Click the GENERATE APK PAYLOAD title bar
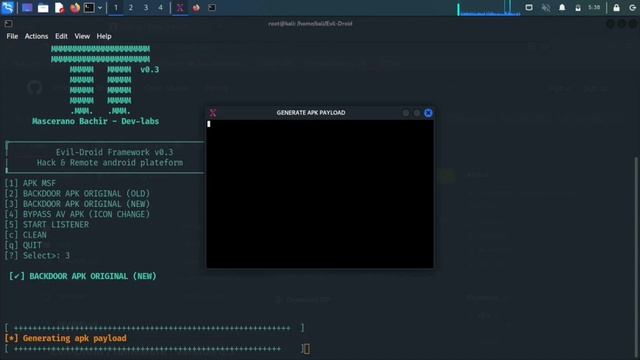The width and height of the screenshot is (640, 360). [311, 113]
